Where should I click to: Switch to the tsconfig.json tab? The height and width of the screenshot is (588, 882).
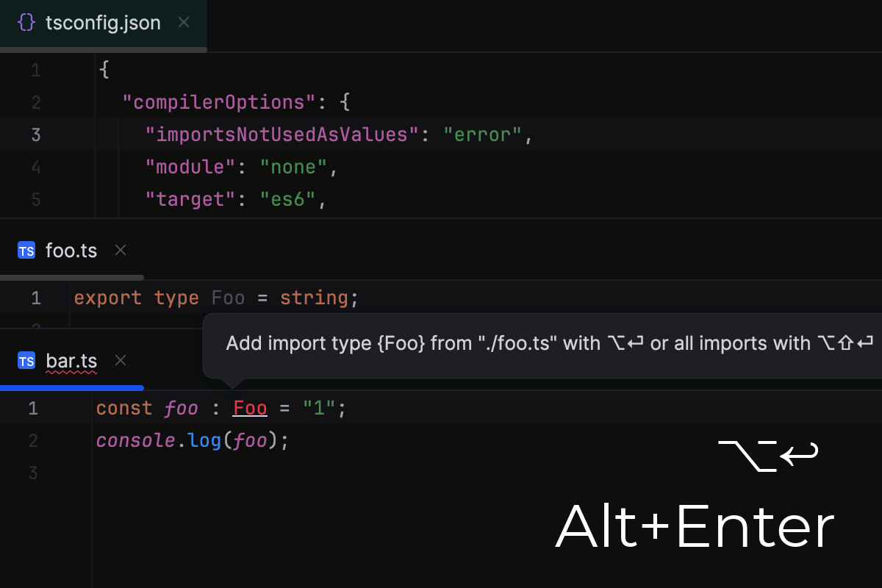pos(103,22)
